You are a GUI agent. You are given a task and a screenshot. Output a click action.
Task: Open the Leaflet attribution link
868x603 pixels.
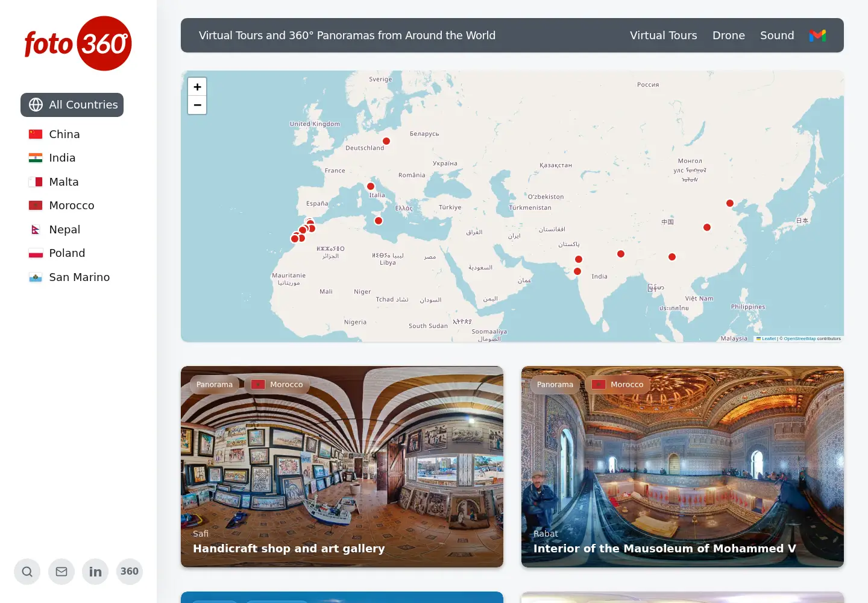[766, 339]
